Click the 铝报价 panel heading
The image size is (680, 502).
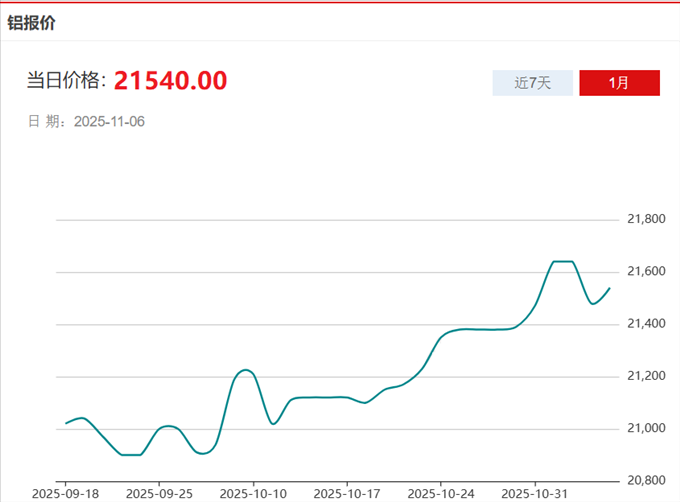(32, 22)
